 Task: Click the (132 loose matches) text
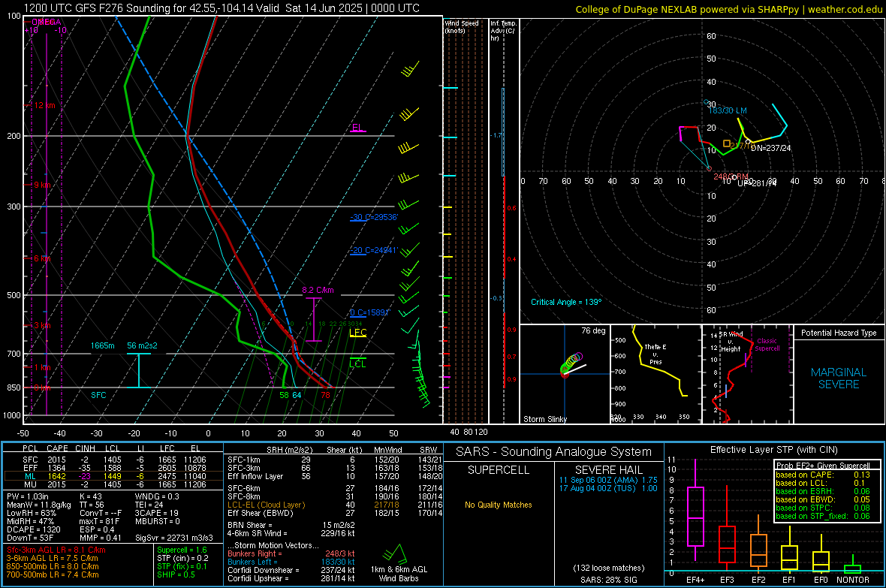[608, 568]
